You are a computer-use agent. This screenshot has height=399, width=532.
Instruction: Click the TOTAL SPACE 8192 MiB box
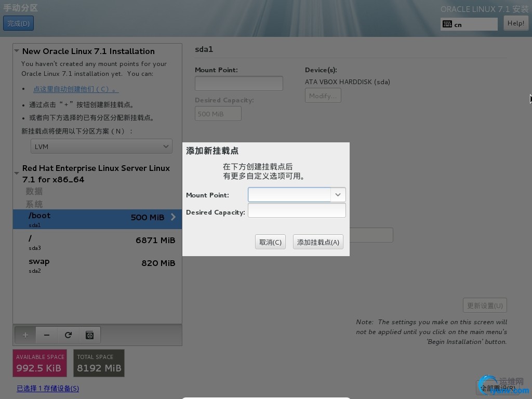[x=99, y=363]
